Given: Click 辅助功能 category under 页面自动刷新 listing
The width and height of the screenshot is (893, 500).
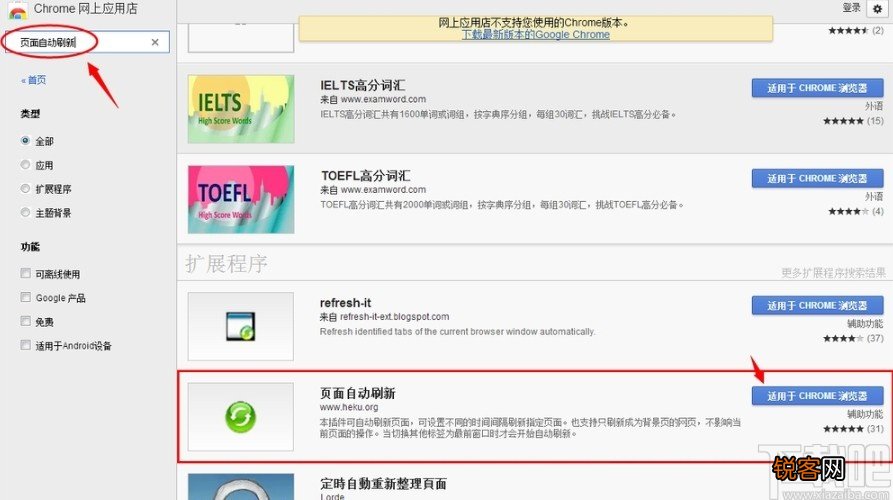Looking at the screenshot, I should pos(865,414).
